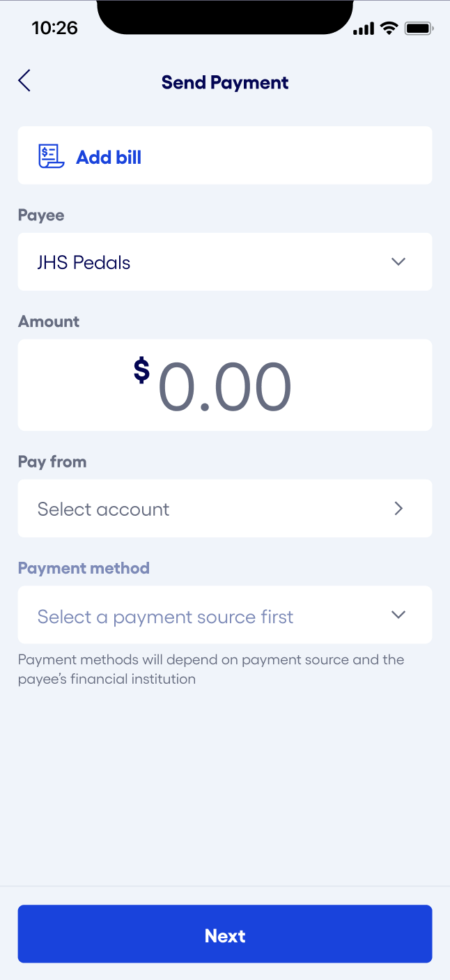Image resolution: width=450 pixels, height=980 pixels.
Task: Open the Payee dropdown showing JHS Pedals
Action: [x=225, y=261]
